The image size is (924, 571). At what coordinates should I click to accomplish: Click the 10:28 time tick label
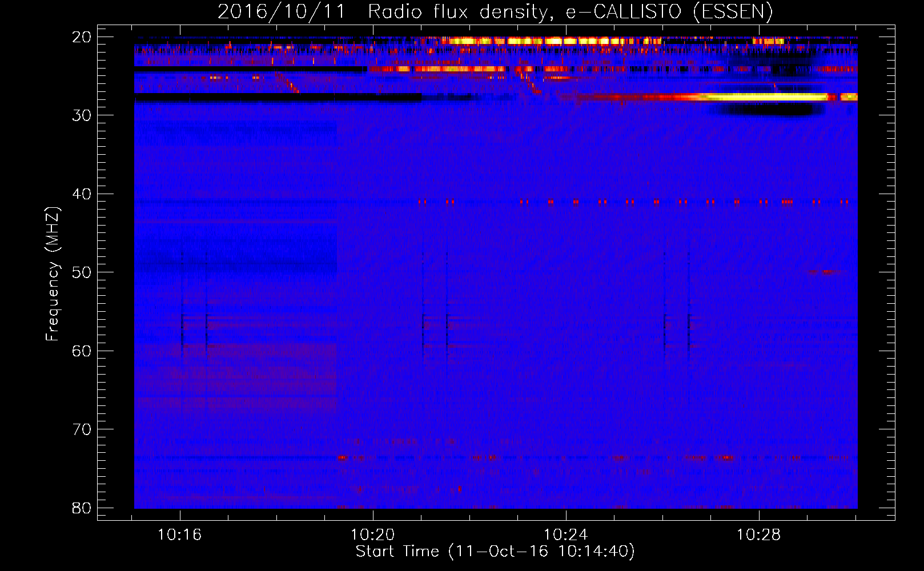[x=758, y=535]
